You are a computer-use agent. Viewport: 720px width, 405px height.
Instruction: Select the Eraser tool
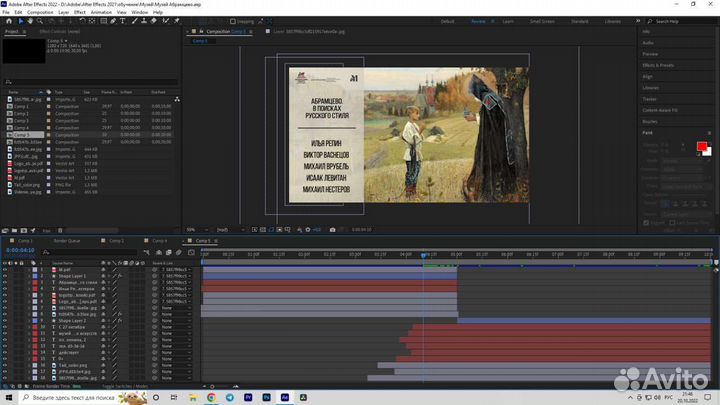click(153, 21)
